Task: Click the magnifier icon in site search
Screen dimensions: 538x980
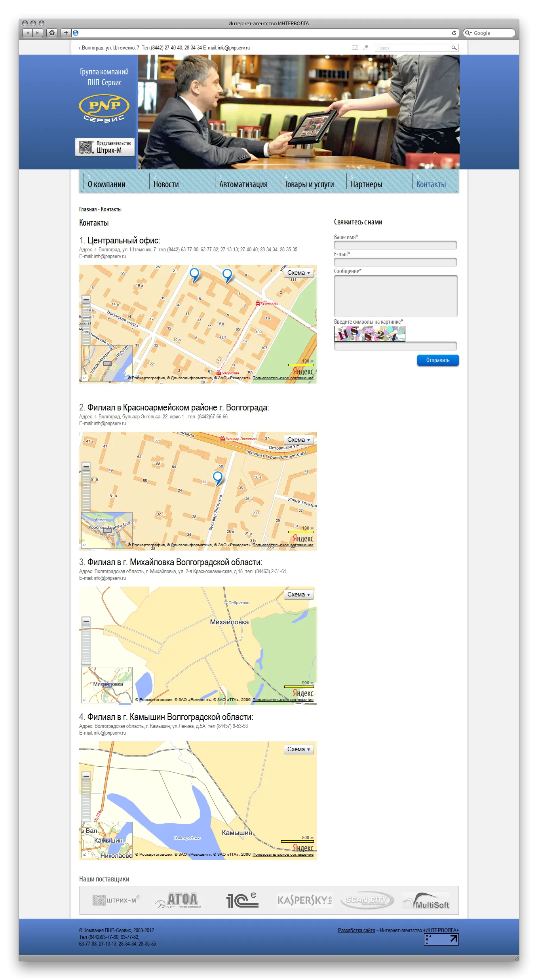Action: pos(454,48)
